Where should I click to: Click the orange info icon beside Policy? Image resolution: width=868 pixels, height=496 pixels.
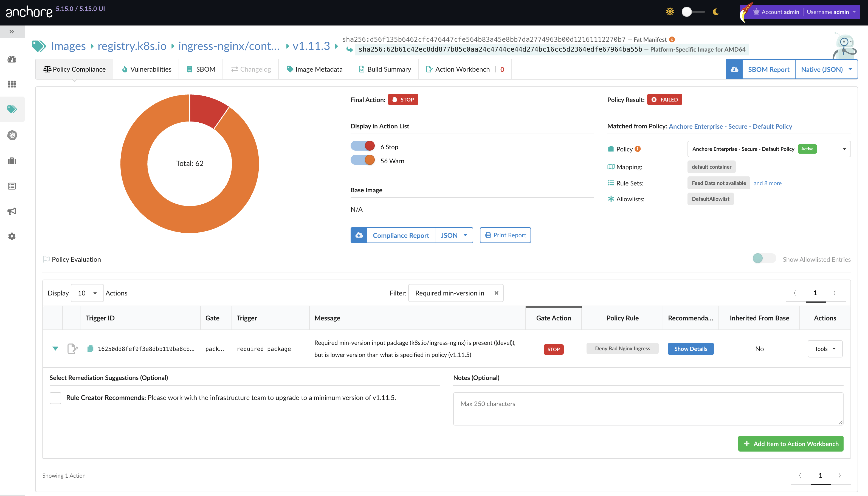638,149
